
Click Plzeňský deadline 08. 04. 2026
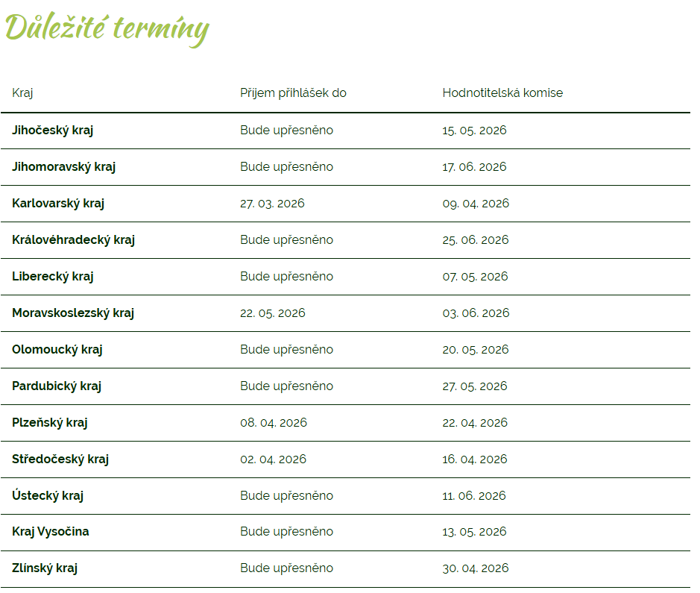(274, 423)
